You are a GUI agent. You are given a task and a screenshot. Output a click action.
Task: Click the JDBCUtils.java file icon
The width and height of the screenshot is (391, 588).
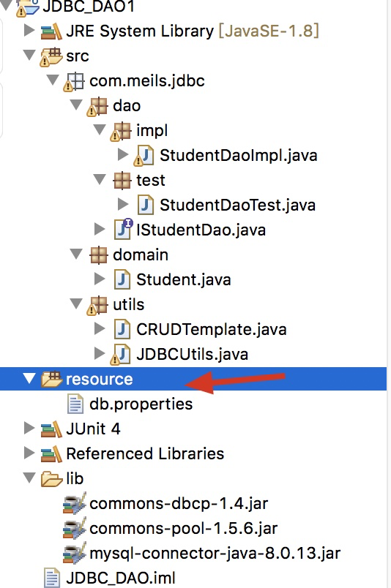tap(121, 355)
